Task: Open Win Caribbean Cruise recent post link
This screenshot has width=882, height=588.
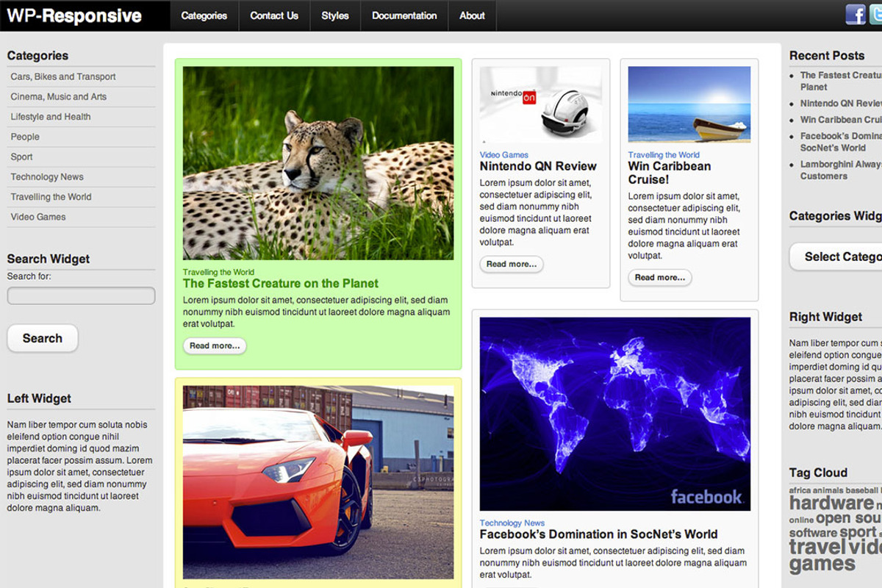Action: pos(841,120)
